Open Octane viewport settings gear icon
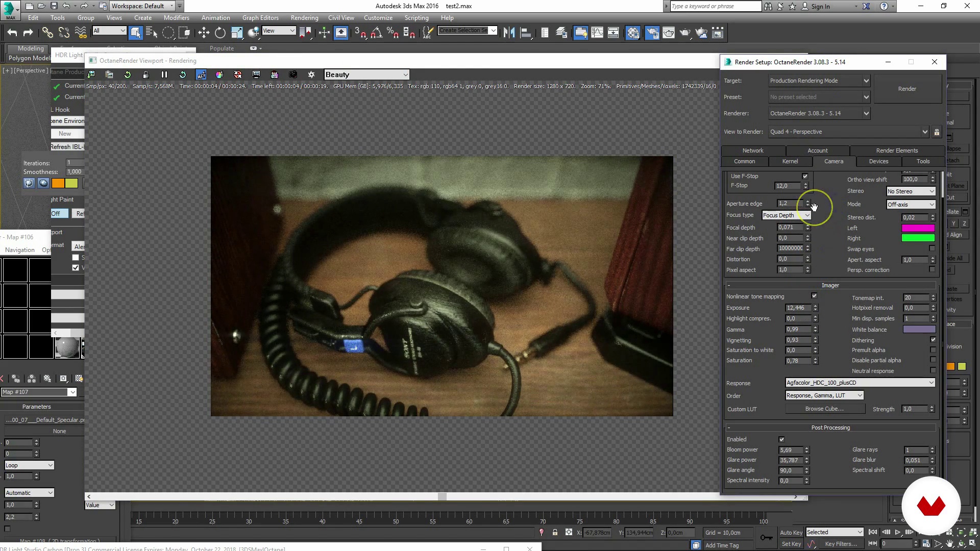980x551 pixels. [x=311, y=74]
